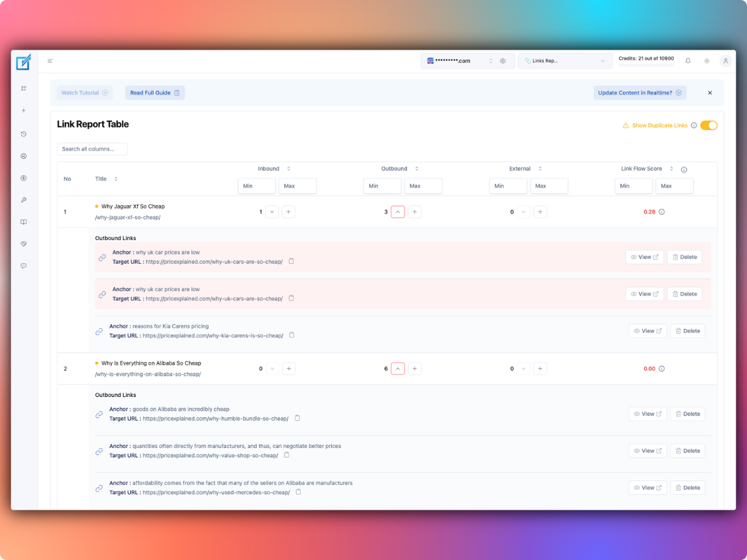
Task: Open the Read Full Guide button
Action: click(x=155, y=93)
